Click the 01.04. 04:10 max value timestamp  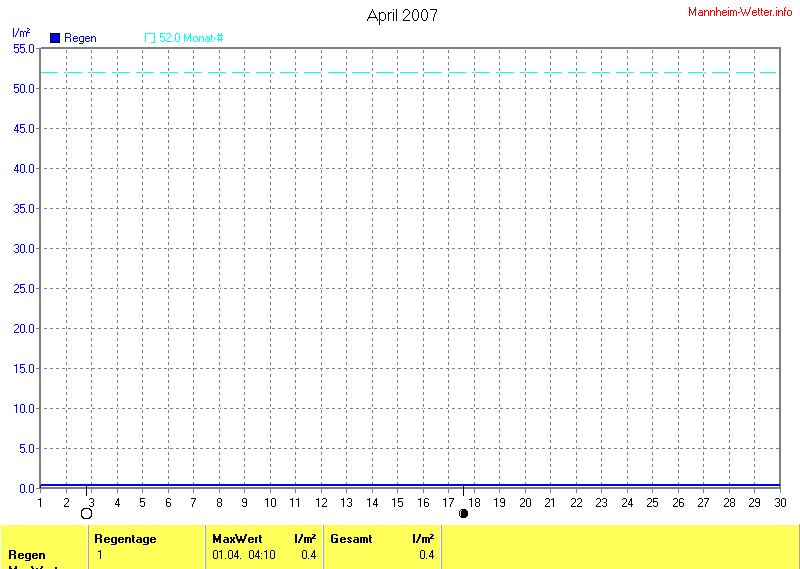click(243, 555)
